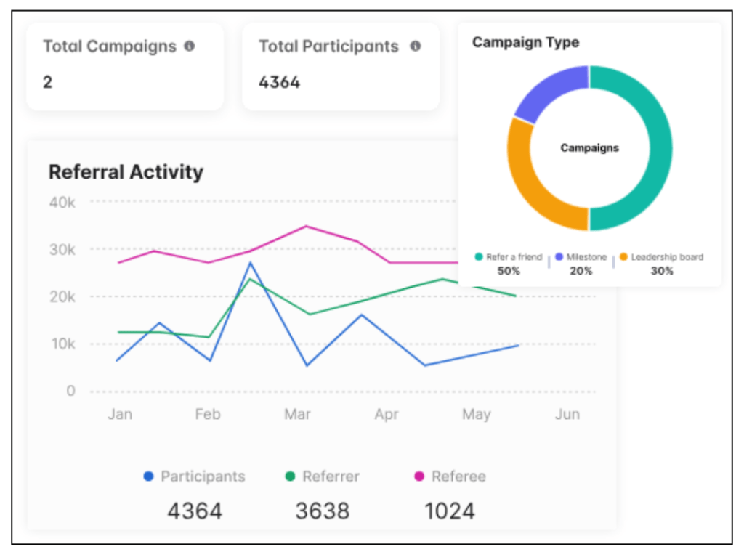Click the Mar label on x-axis
This screenshot has width=744, height=560.
click(297, 415)
